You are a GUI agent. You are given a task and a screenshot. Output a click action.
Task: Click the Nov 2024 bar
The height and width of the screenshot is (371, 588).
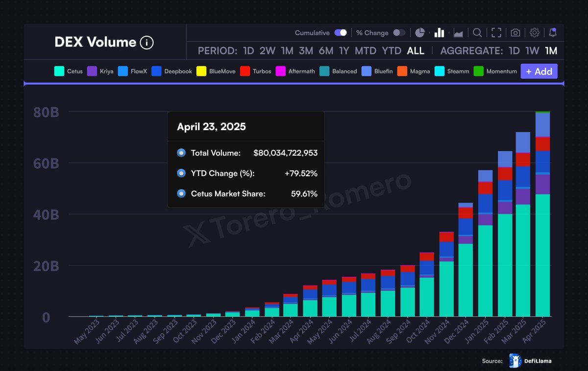pyautogui.click(x=446, y=275)
